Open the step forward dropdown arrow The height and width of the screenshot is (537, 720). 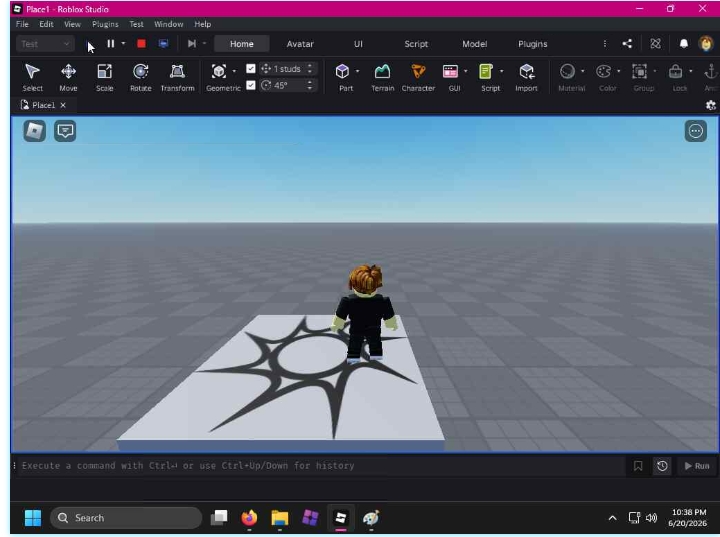tap(204, 44)
